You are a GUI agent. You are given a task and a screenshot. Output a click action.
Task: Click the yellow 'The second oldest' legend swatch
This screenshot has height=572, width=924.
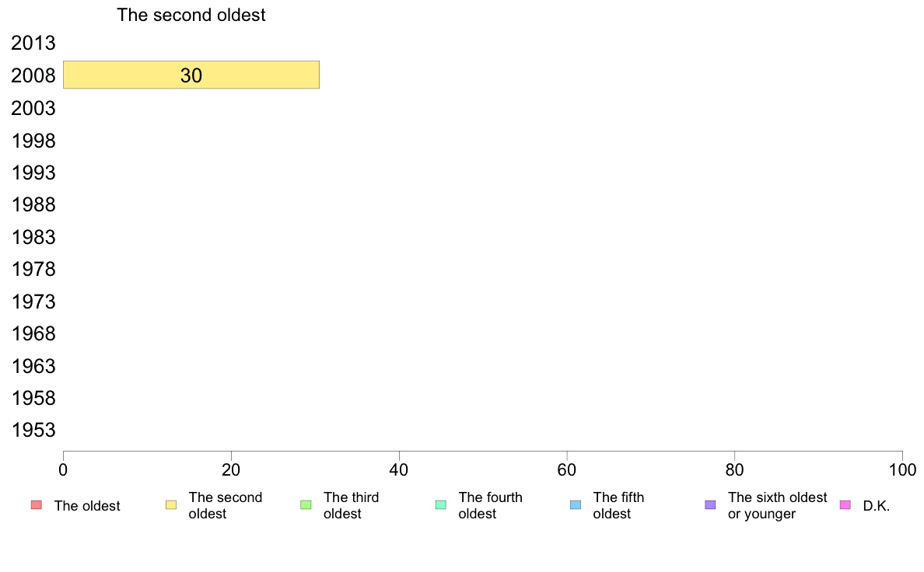pyautogui.click(x=171, y=505)
